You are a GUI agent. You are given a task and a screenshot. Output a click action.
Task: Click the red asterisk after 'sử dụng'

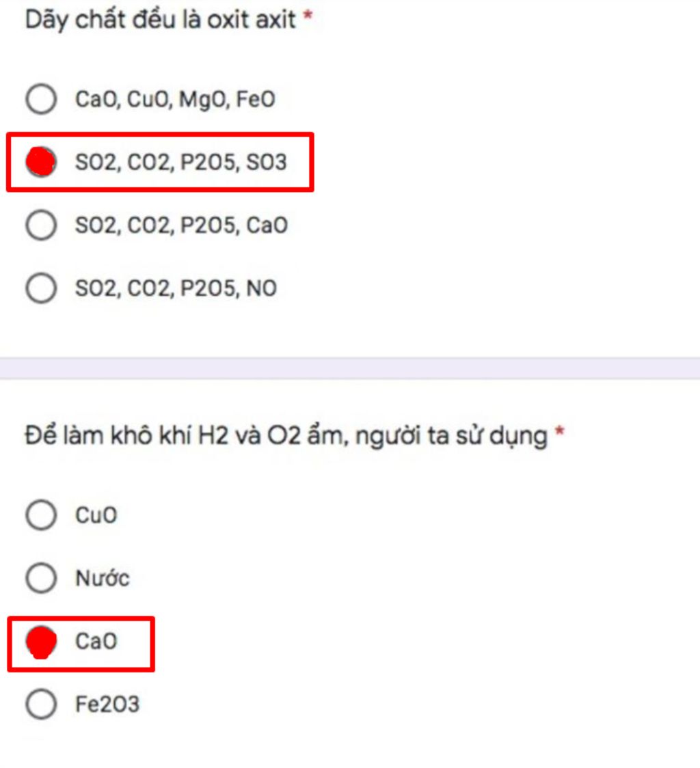[560, 432]
